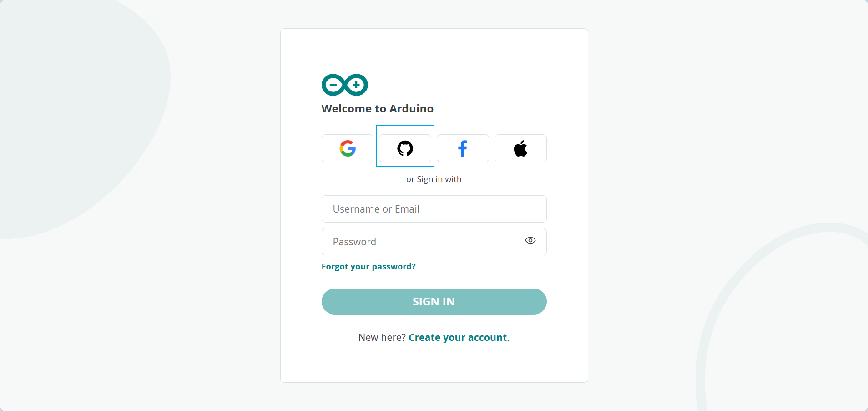
Task: Click the 'New here?' text
Action: click(382, 338)
